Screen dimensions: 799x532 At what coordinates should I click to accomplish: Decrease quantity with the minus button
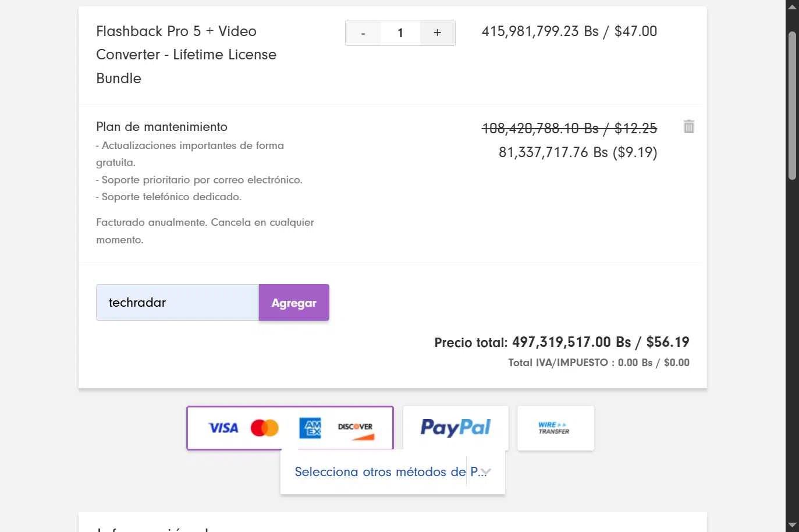point(363,33)
